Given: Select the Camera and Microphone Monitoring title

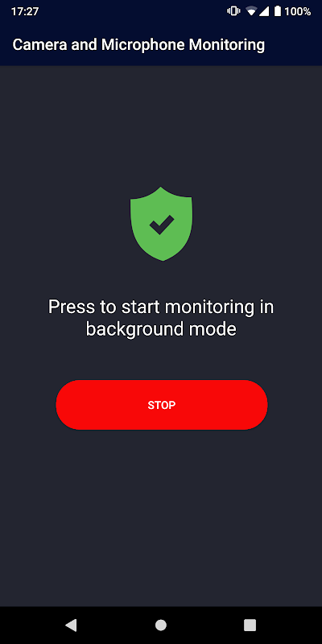Looking at the screenshot, I should (138, 45).
